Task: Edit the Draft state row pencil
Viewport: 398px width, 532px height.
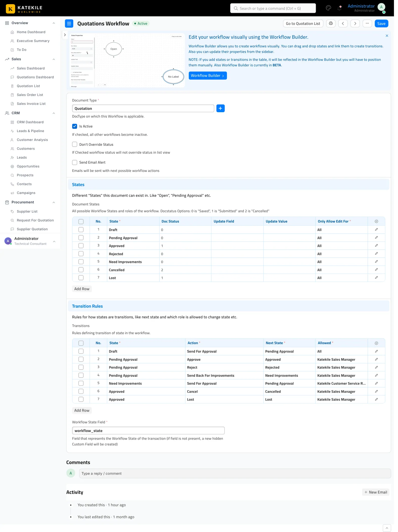Action: [x=376, y=230]
